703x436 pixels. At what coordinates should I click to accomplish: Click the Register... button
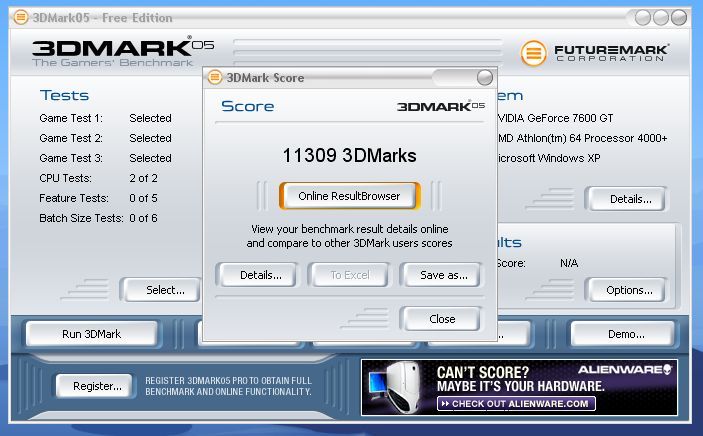(x=95, y=386)
